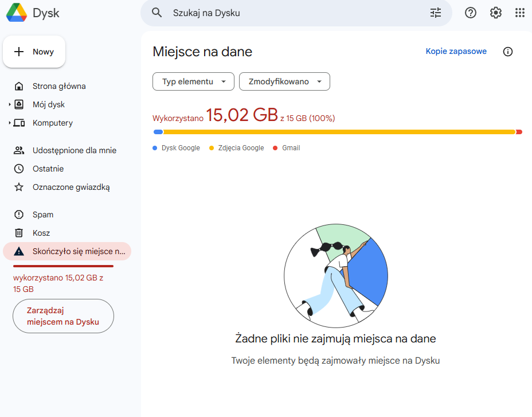Click the Kosz trash bin icon

(19, 233)
